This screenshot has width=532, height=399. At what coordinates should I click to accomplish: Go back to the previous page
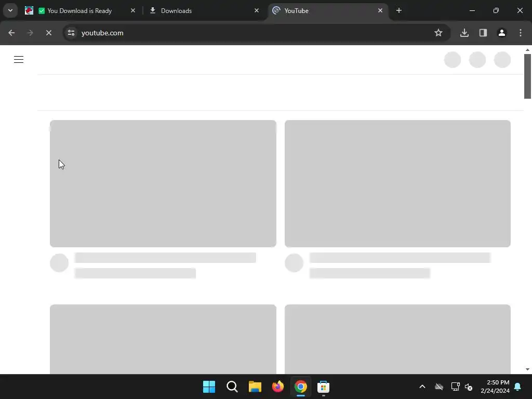click(x=11, y=33)
